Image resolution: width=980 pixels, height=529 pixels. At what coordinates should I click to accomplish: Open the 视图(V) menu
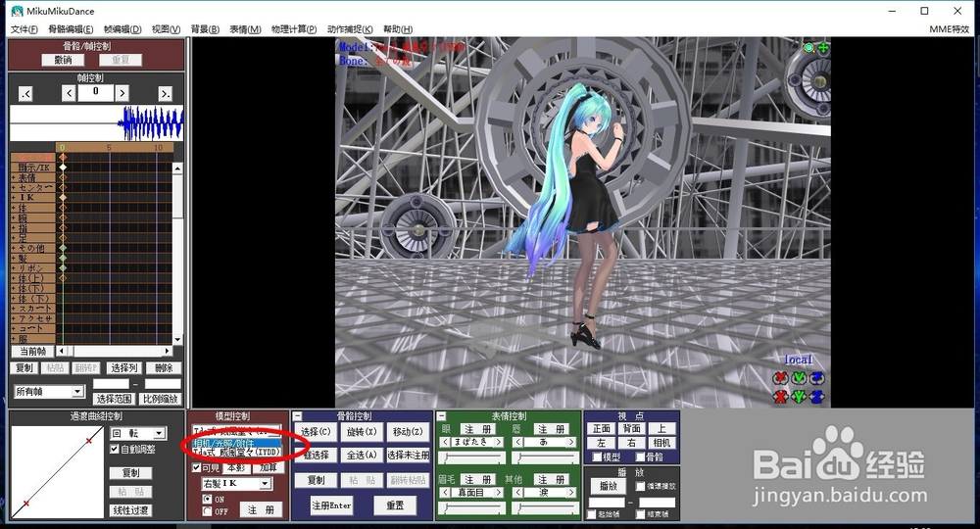(166, 29)
